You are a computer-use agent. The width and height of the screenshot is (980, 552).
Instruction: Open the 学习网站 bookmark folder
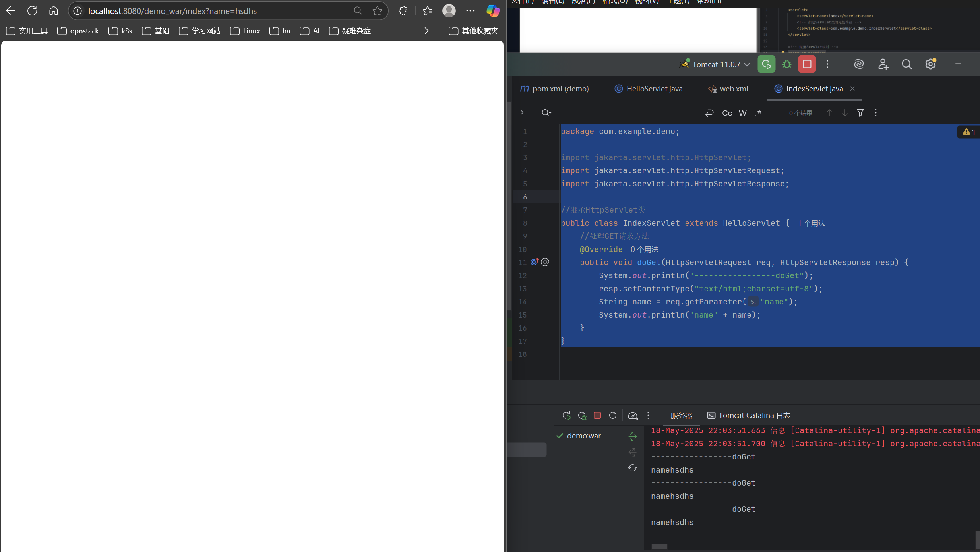(x=199, y=31)
